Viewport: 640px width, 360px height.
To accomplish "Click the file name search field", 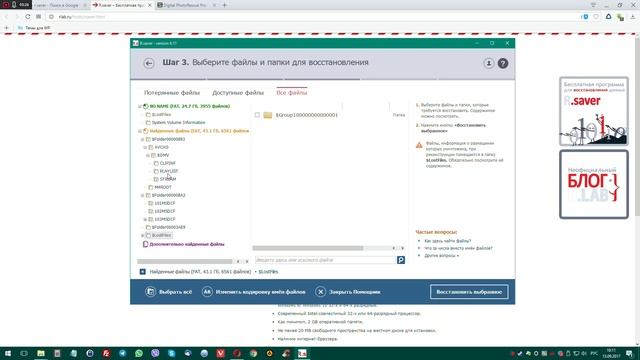I will pos(325,260).
